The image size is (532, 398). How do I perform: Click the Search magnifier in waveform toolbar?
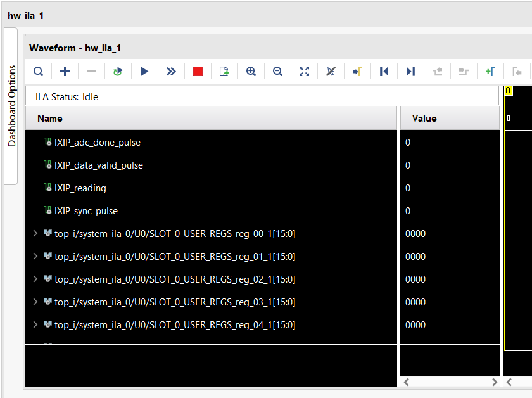click(x=38, y=72)
